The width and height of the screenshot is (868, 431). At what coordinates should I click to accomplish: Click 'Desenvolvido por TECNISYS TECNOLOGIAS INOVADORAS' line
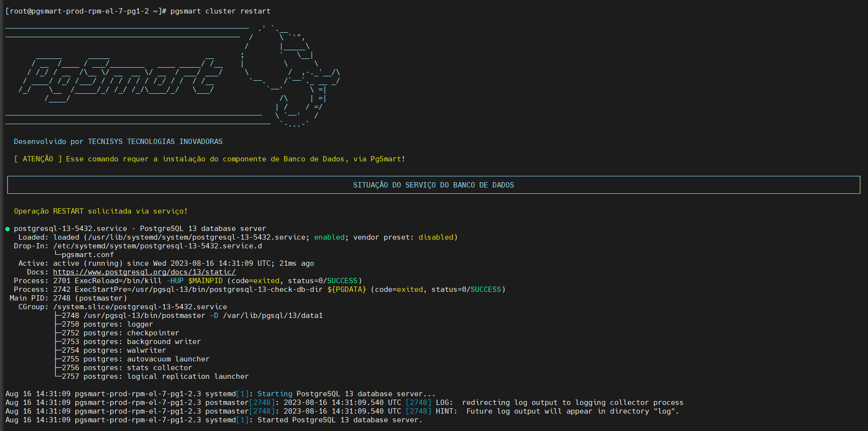(x=118, y=142)
